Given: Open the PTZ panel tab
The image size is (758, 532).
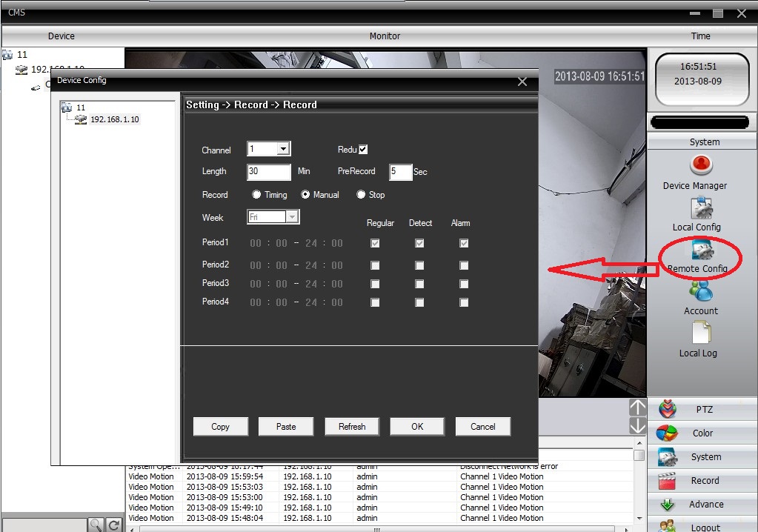Looking at the screenshot, I should point(702,409).
